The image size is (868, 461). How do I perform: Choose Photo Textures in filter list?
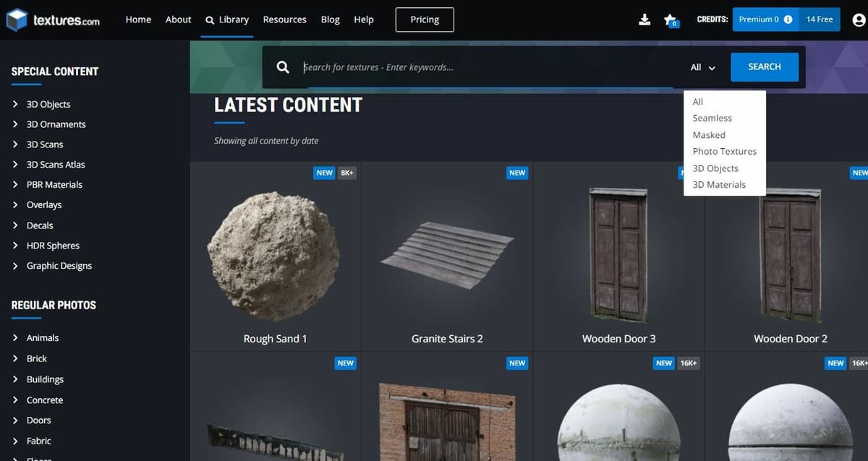tap(724, 151)
